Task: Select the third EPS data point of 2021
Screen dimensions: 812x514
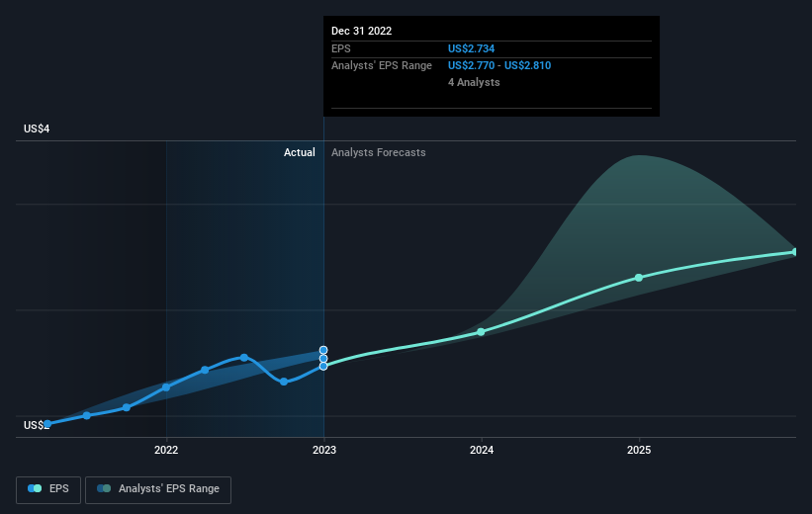Action: tap(127, 408)
